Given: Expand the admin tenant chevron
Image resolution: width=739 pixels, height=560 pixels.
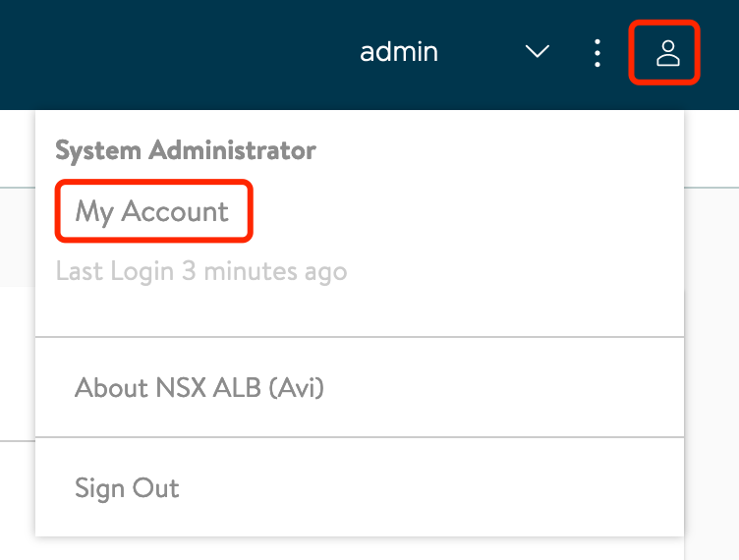Looking at the screenshot, I should 538,51.
